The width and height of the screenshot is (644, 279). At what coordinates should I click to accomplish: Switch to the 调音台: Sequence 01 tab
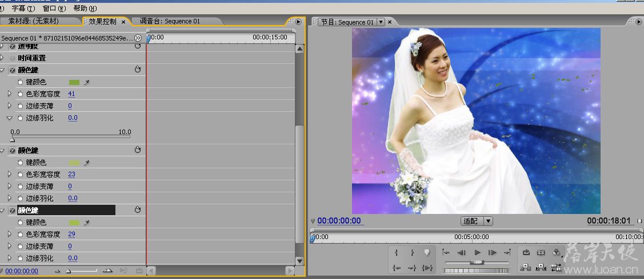[x=170, y=21]
